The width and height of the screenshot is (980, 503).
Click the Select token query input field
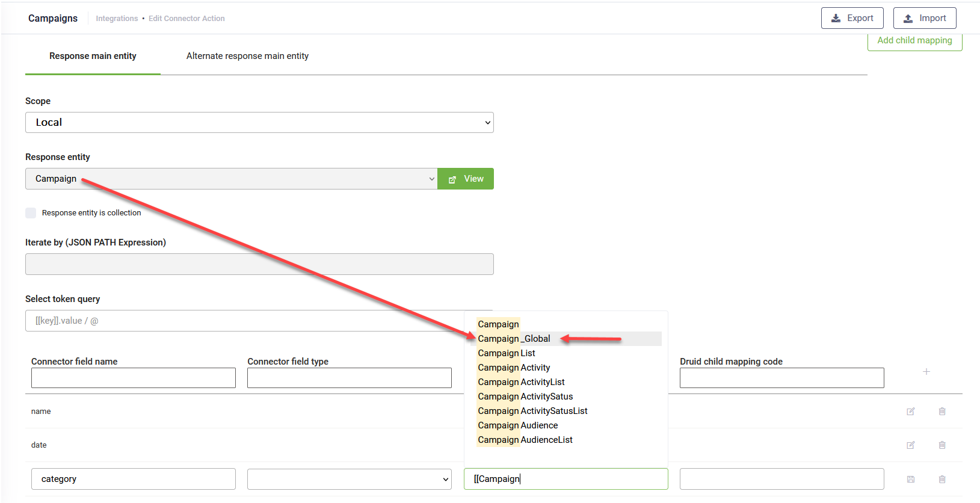241,321
